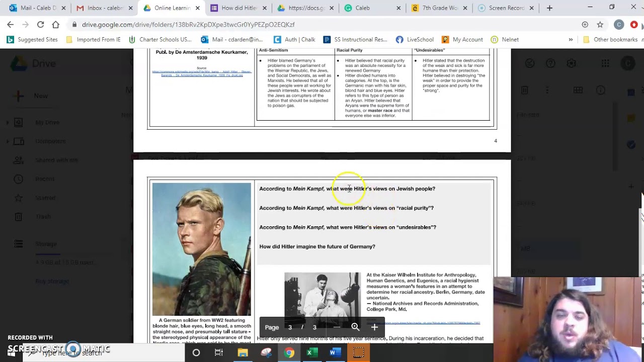
Task: Open Chrome from the Windows taskbar
Action: pos(289,353)
